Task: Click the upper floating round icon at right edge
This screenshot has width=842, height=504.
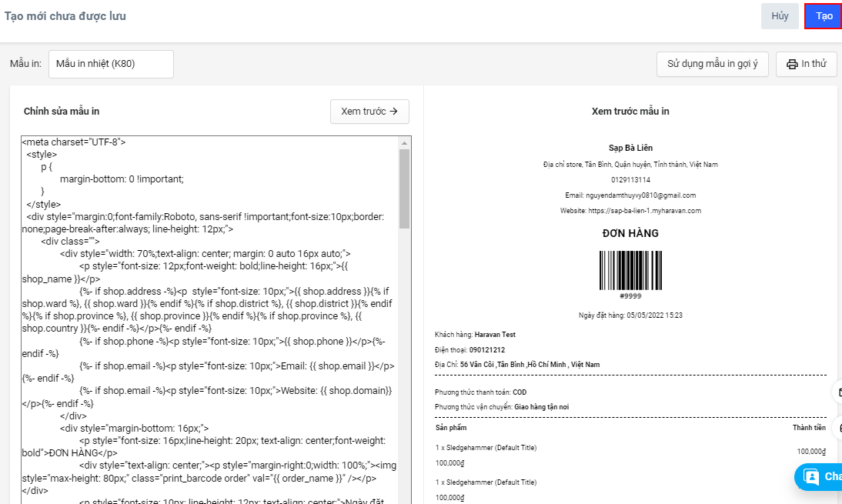Action: (x=838, y=392)
